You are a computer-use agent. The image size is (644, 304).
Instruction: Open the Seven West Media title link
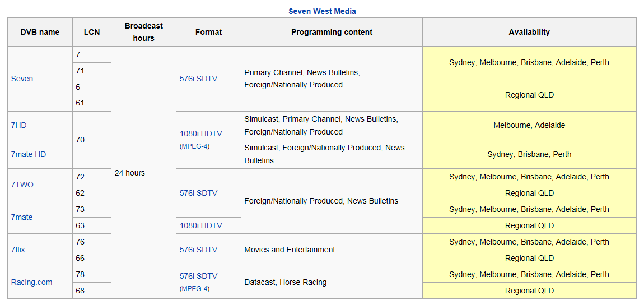pyautogui.click(x=322, y=11)
